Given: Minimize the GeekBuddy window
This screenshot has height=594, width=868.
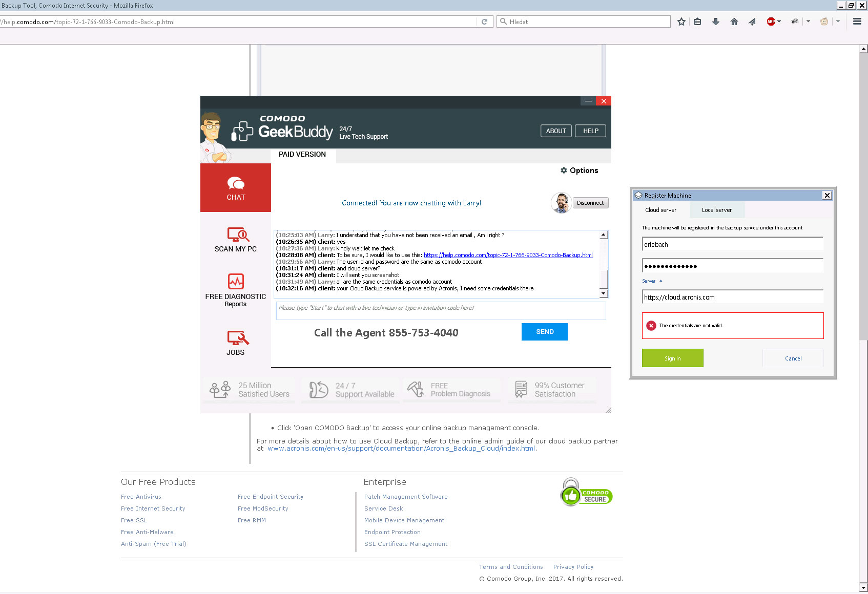Looking at the screenshot, I should point(588,101).
